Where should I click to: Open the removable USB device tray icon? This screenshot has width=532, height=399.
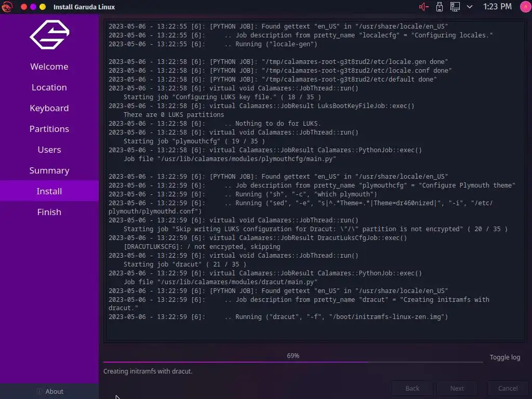(440, 6)
